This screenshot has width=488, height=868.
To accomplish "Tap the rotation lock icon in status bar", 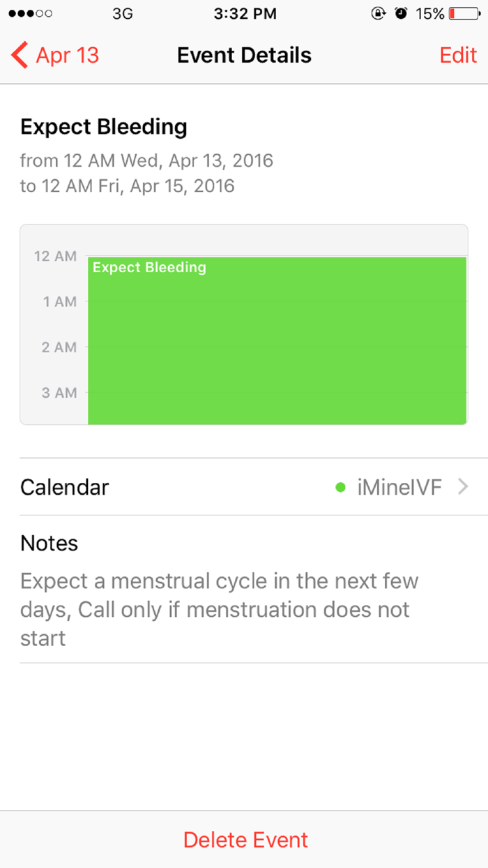I will point(377,13).
